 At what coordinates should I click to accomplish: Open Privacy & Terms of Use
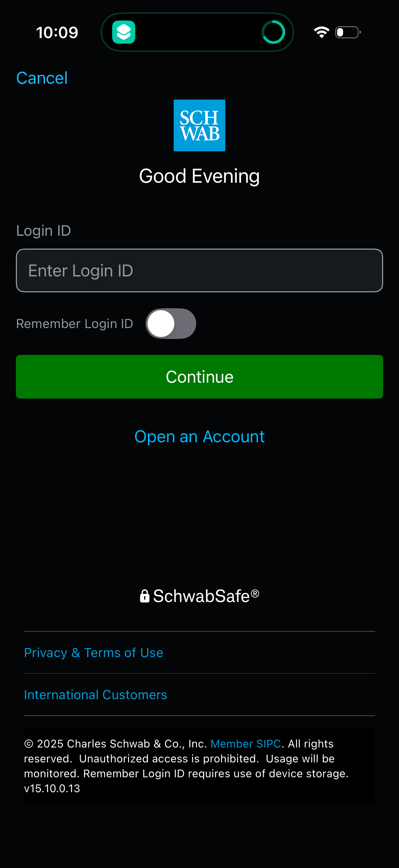[94, 652]
